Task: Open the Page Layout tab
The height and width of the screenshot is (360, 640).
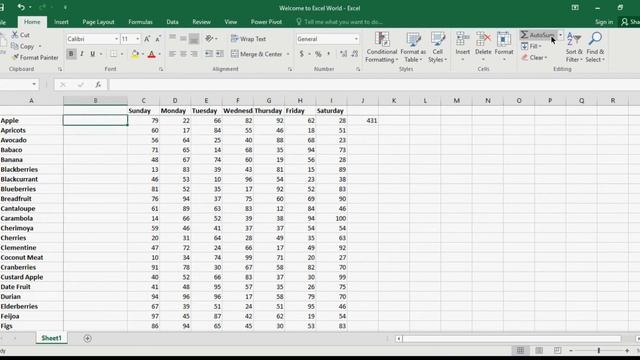Action: pos(98,22)
